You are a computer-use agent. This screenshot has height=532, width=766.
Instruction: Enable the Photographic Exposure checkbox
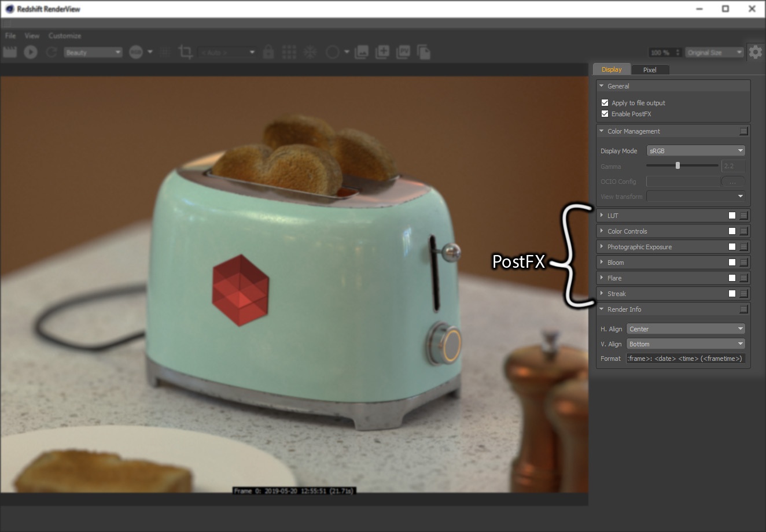click(x=732, y=247)
